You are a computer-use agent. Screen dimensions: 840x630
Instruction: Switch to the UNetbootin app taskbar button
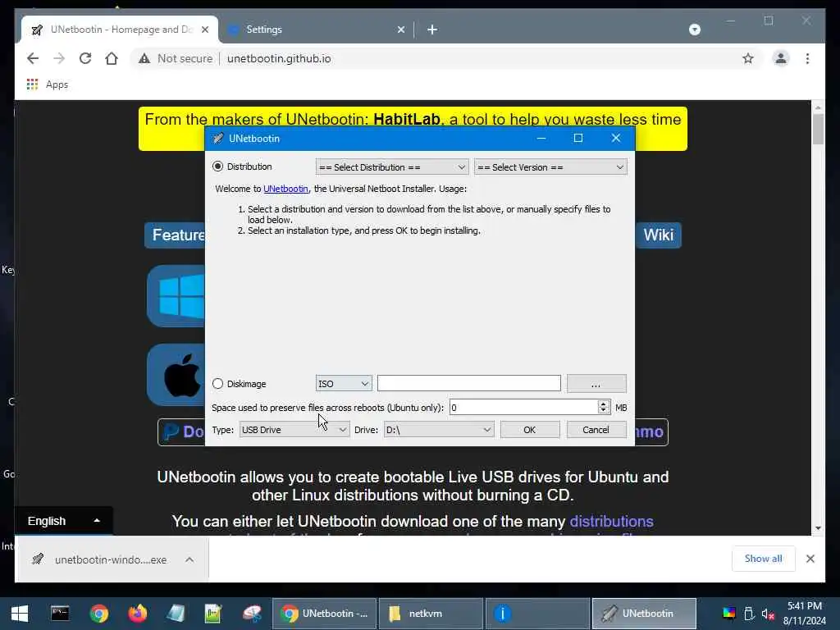[644, 614]
